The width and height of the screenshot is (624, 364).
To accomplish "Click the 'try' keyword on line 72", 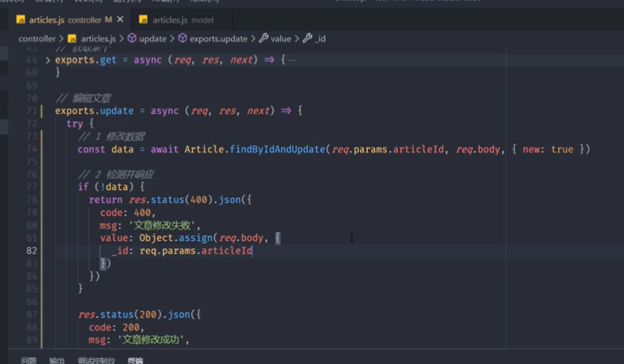I will coord(74,123).
